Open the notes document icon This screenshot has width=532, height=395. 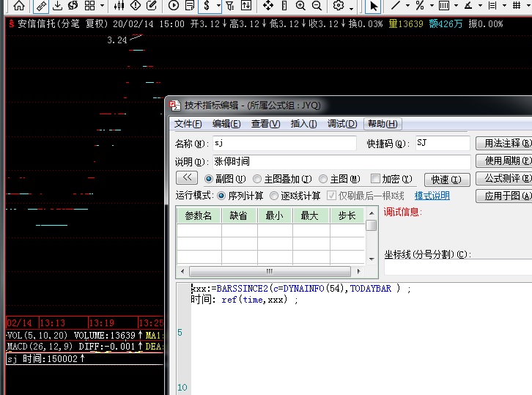pos(190,5)
